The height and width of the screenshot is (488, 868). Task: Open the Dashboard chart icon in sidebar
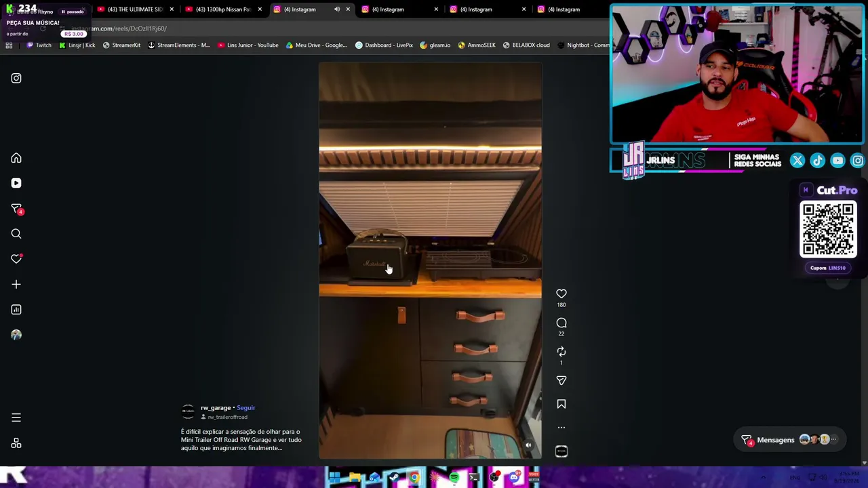coord(16,310)
